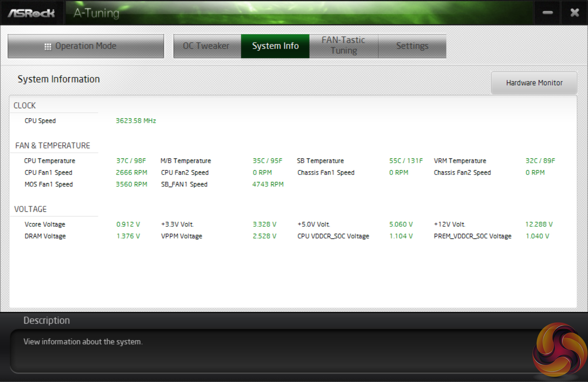Select the CPU VDDCR_SOC Voltage label
The image size is (588, 382).
tap(333, 236)
